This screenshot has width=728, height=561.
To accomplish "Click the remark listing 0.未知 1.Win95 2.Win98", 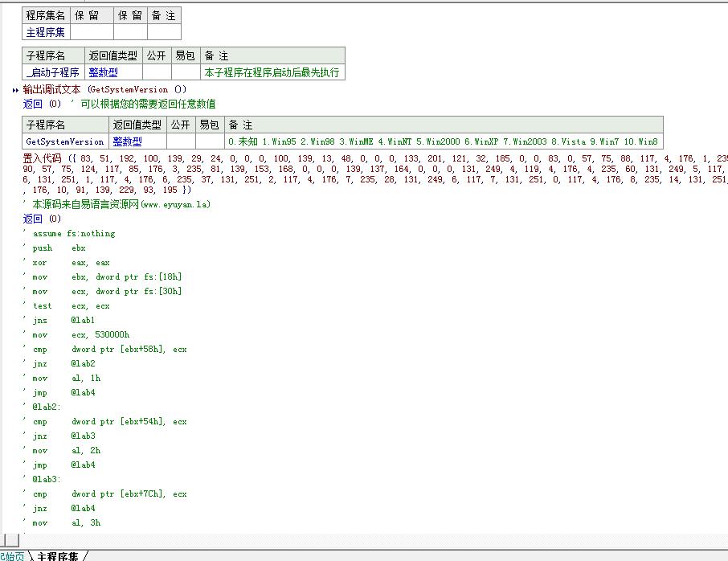I will click(443, 141).
